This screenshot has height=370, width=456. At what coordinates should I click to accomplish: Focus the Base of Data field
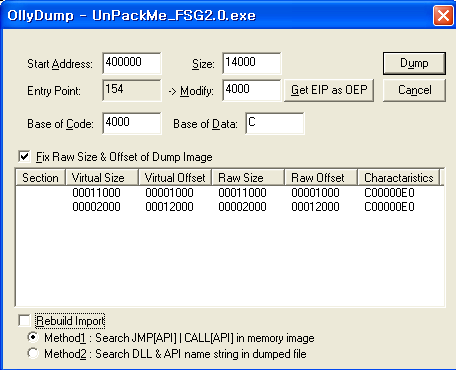coord(275,123)
